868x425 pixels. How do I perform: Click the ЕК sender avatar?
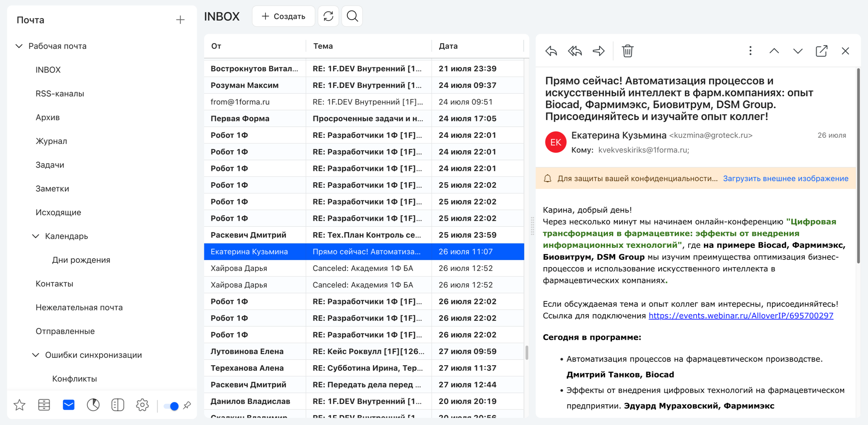(556, 142)
